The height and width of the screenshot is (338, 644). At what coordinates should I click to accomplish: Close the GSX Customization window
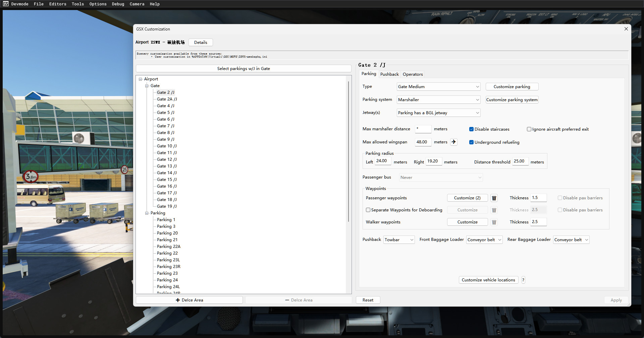pyautogui.click(x=626, y=29)
